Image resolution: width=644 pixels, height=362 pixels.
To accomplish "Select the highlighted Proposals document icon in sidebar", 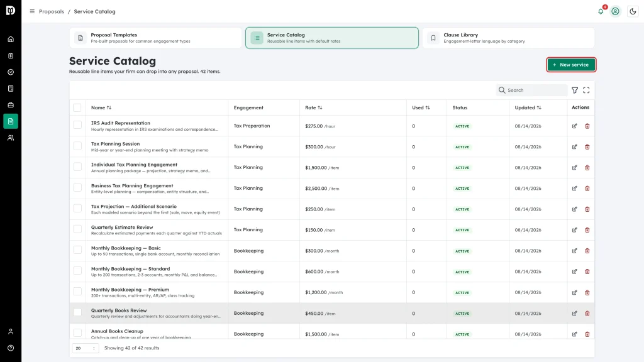I will pos(11,121).
